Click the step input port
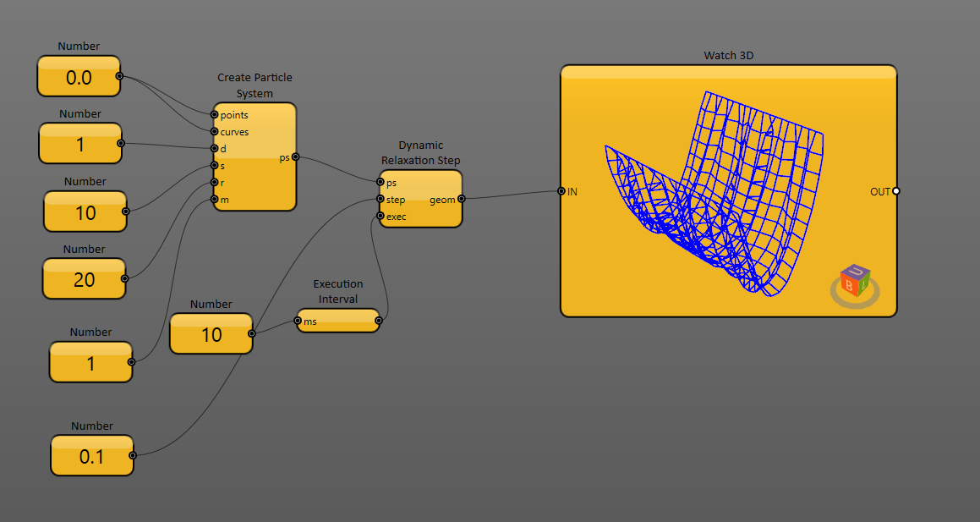 [x=381, y=200]
